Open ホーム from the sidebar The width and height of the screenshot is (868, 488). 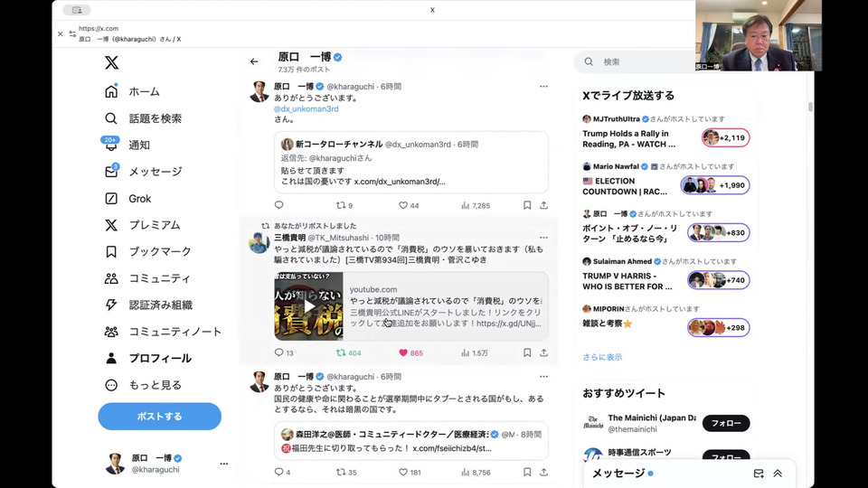click(132, 91)
